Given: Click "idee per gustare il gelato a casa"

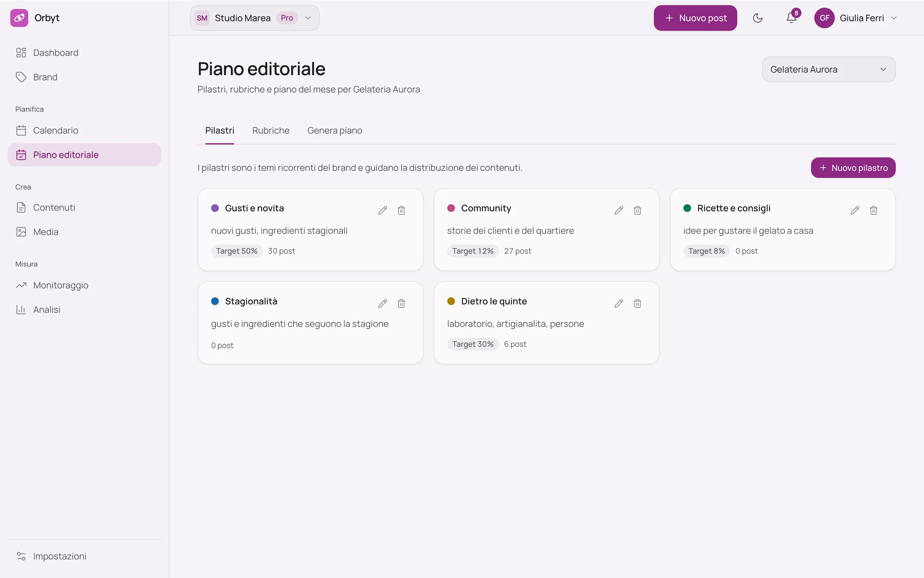Looking at the screenshot, I should 748,231.
